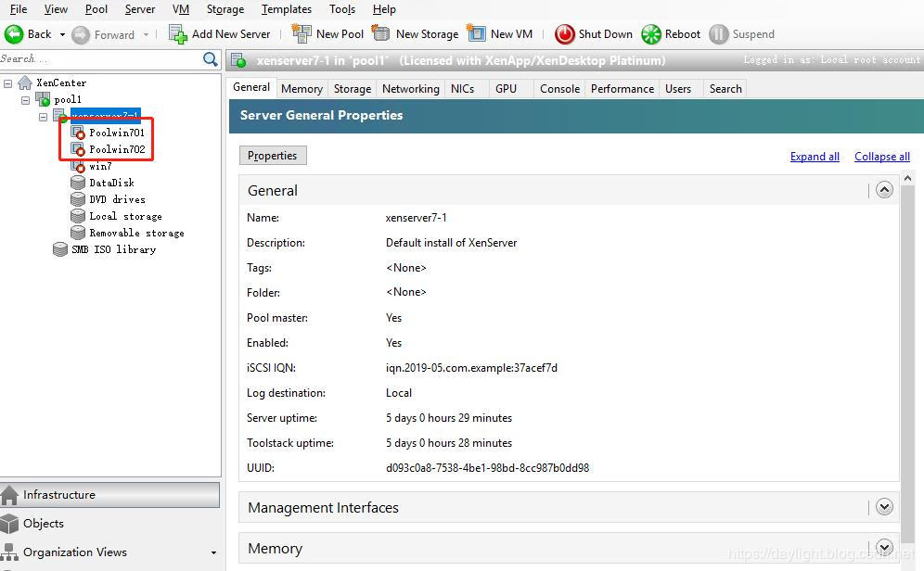This screenshot has height=571, width=924.
Task: Collapse the General properties section
Action: (x=884, y=189)
